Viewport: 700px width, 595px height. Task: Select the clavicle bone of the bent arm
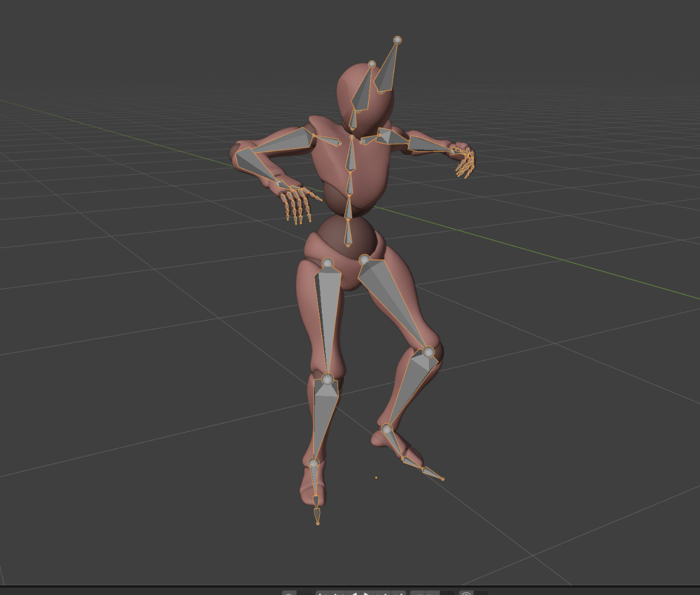tap(328, 140)
